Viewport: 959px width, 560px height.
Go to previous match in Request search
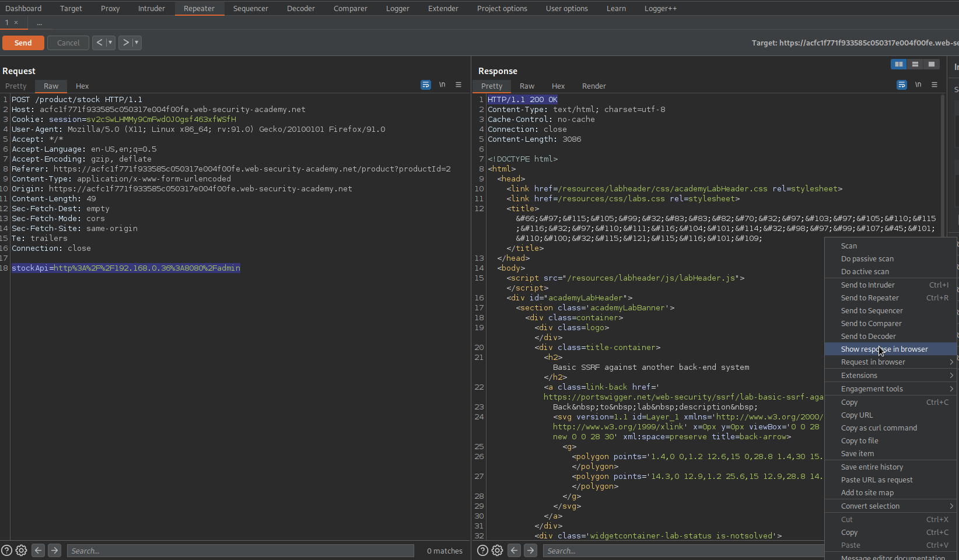point(38,550)
